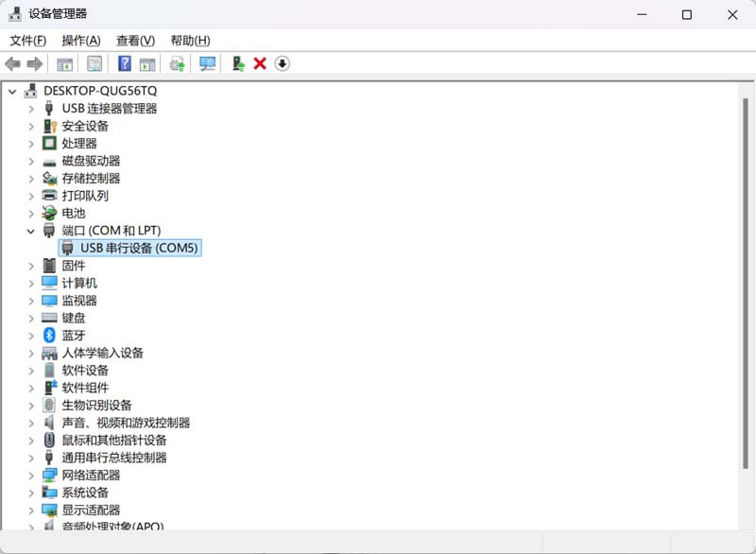The image size is (756, 554).
Task: Click the show/hide console tree toolbar icon
Action: point(64,63)
